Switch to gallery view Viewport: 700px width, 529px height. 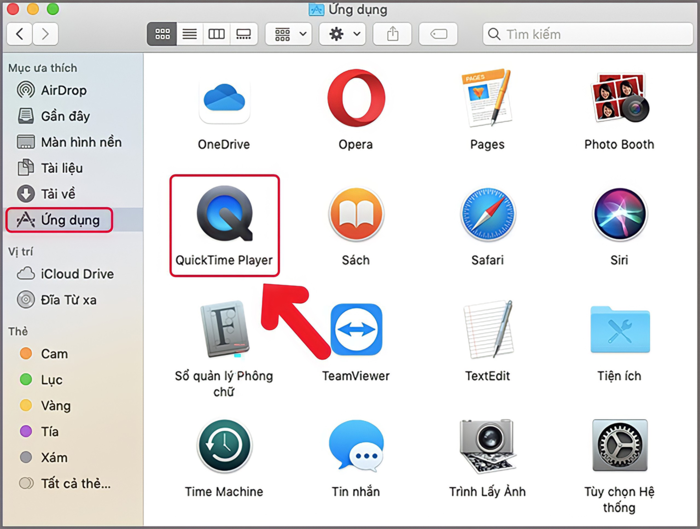click(x=244, y=34)
